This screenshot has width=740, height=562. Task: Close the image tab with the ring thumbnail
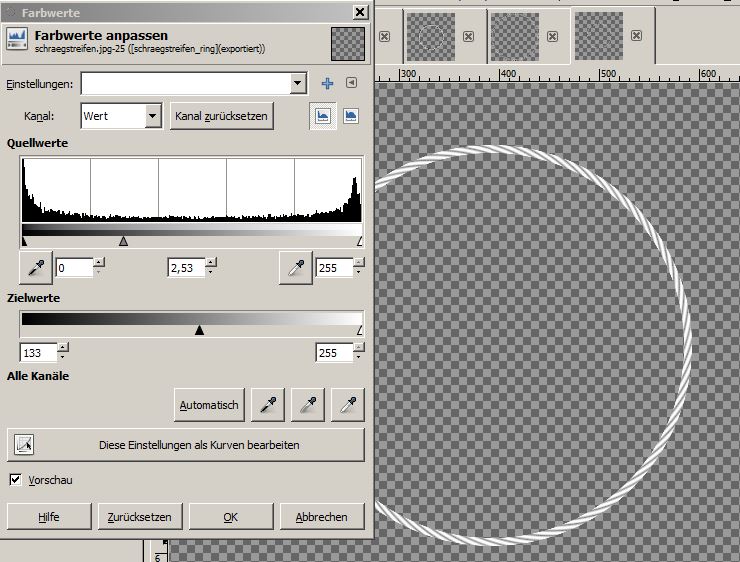coord(468,36)
